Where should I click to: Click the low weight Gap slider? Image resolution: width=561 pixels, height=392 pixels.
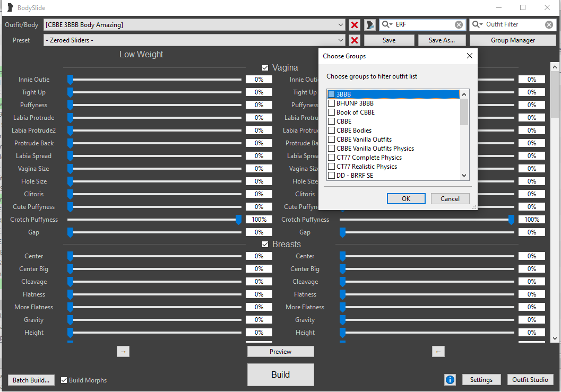point(154,232)
